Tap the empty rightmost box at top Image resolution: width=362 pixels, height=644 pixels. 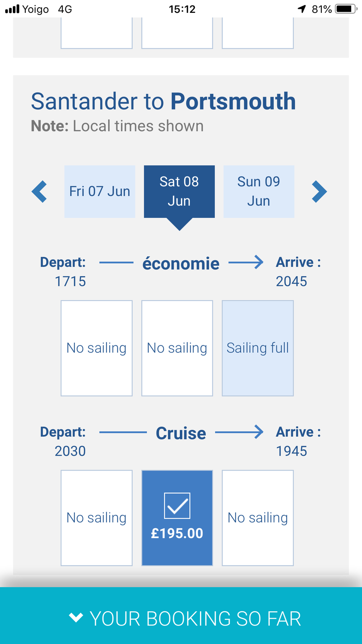[258, 33]
